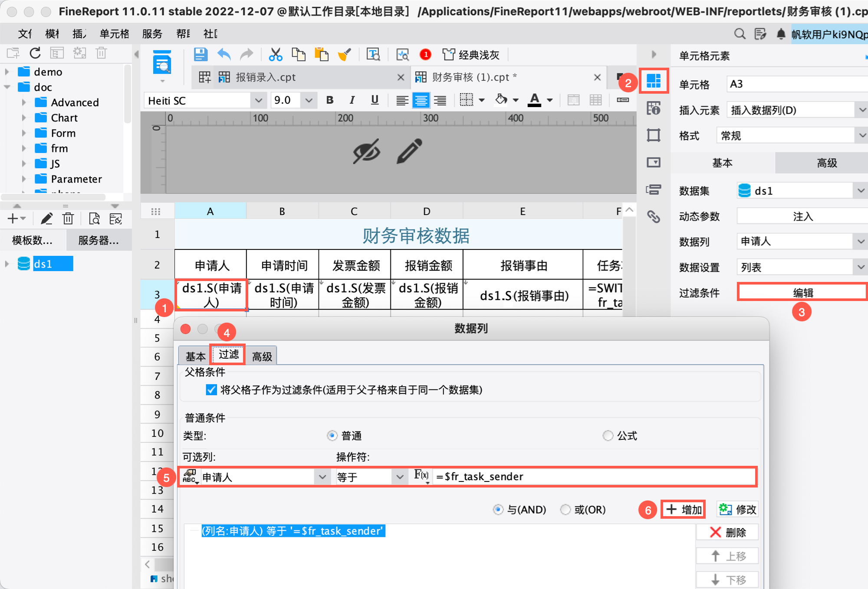Select the 或(OR) radio button
Screen dimensions: 868x589
(x=565, y=510)
